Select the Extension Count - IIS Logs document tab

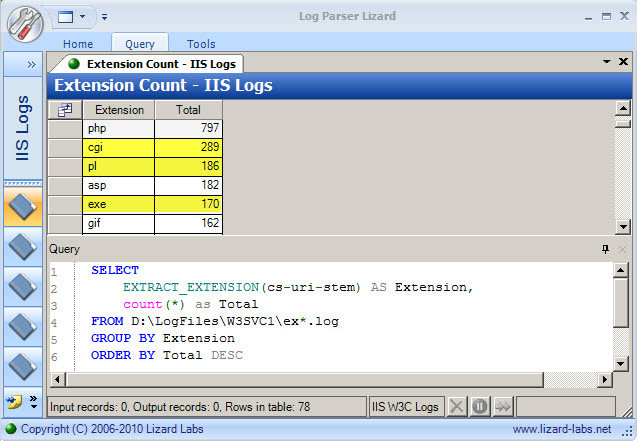pos(152,64)
